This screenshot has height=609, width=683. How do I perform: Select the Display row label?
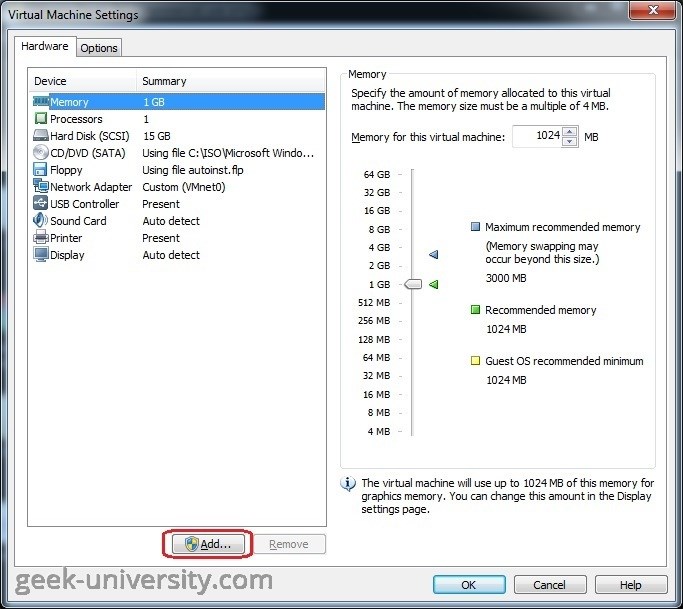pos(67,255)
